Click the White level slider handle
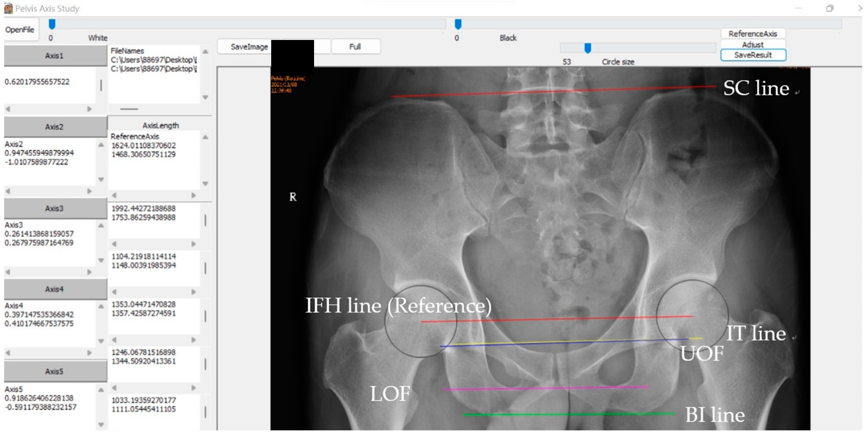Viewport: 868px width, 436px height. click(x=52, y=24)
